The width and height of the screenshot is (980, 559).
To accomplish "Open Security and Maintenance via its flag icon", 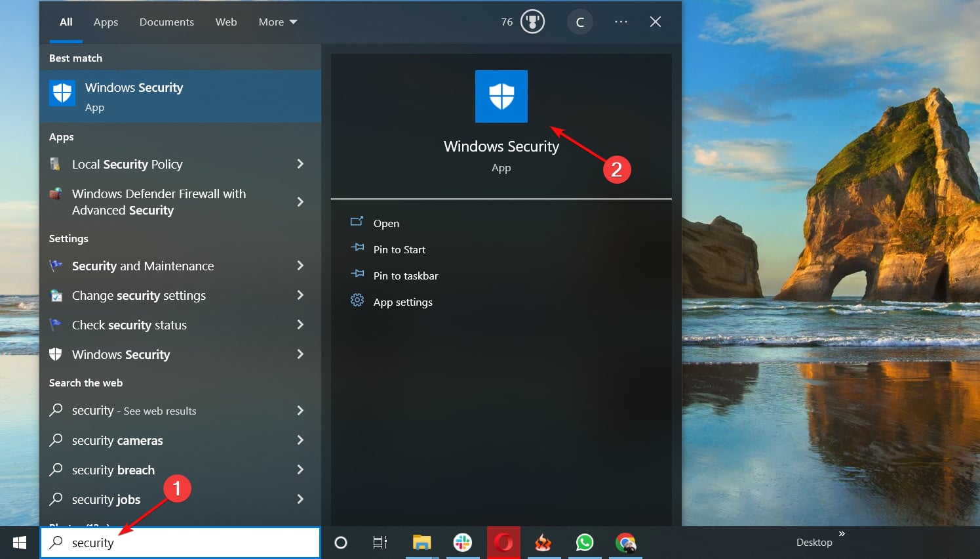I will pos(56,266).
